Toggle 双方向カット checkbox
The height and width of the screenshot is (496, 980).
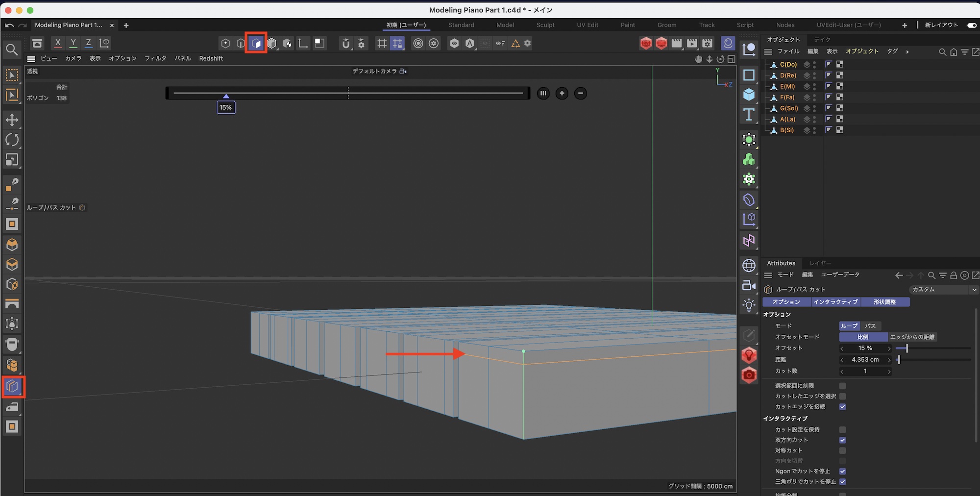(x=842, y=440)
